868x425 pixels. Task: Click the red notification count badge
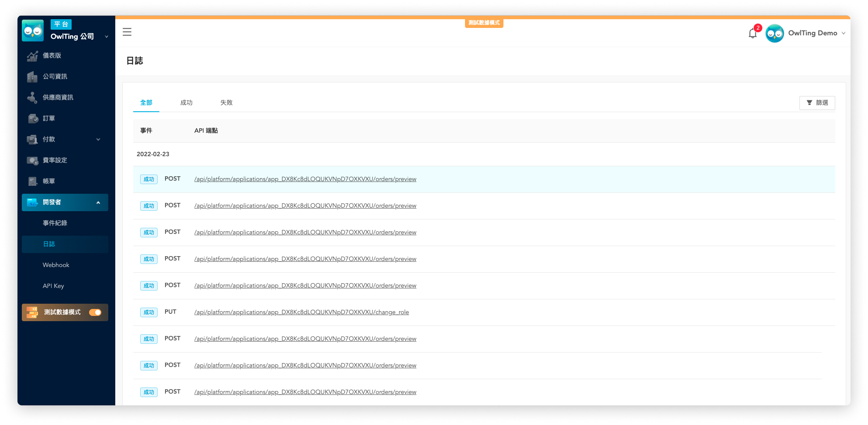tap(758, 28)
